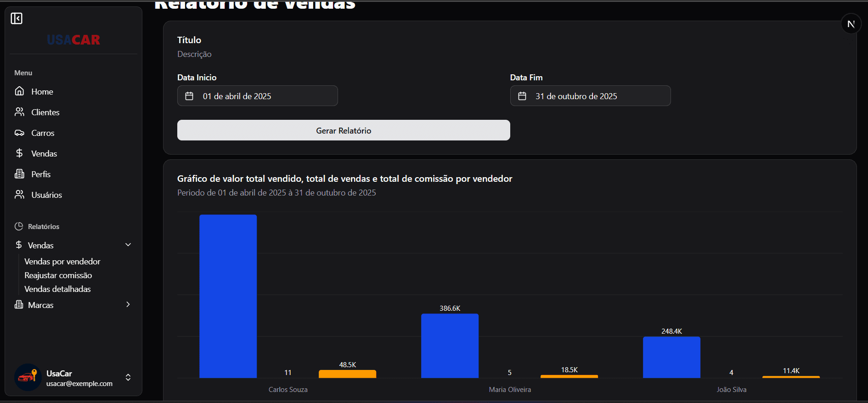
Task: Collapse the Vendas reports submenu
Action: (128, 245)
